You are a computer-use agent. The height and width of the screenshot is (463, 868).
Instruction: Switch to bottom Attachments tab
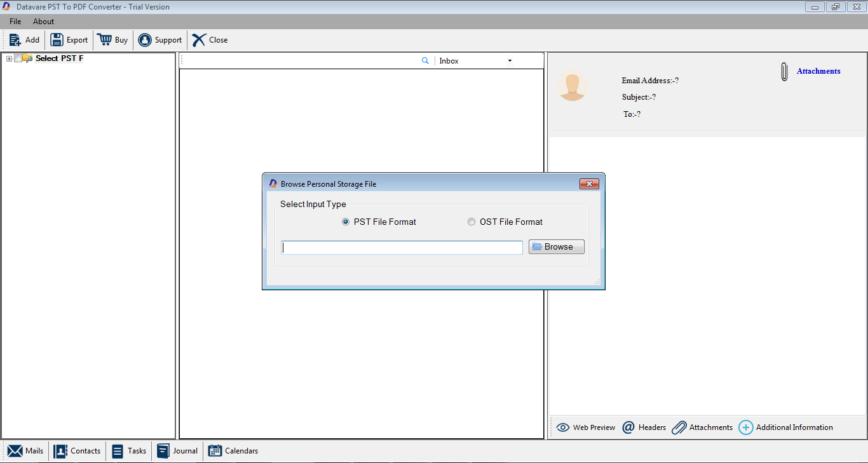point(702,427)
